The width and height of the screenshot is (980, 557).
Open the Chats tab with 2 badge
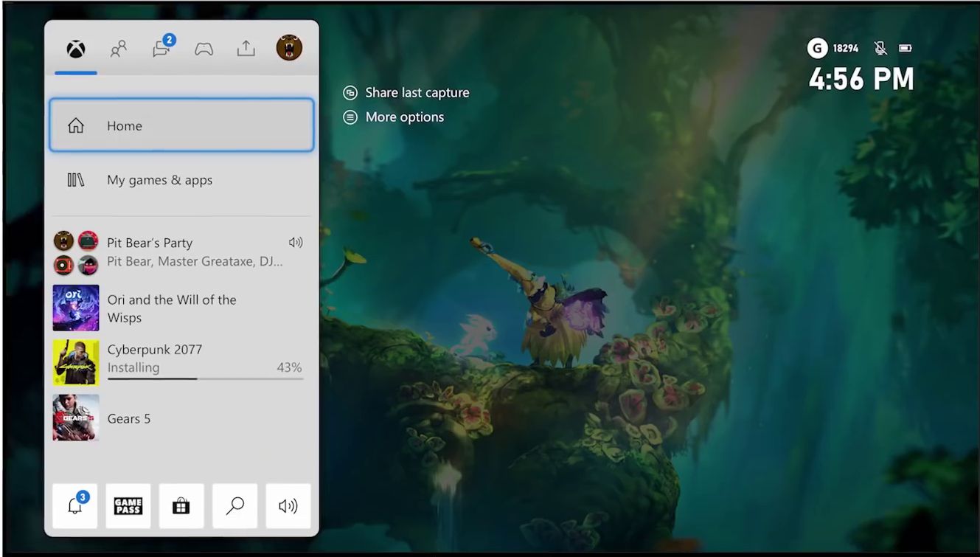pyautogui.click(x=161, y=48)
